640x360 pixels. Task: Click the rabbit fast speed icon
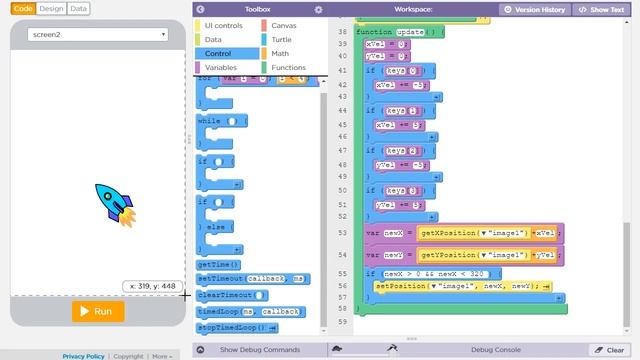(392, 348)
